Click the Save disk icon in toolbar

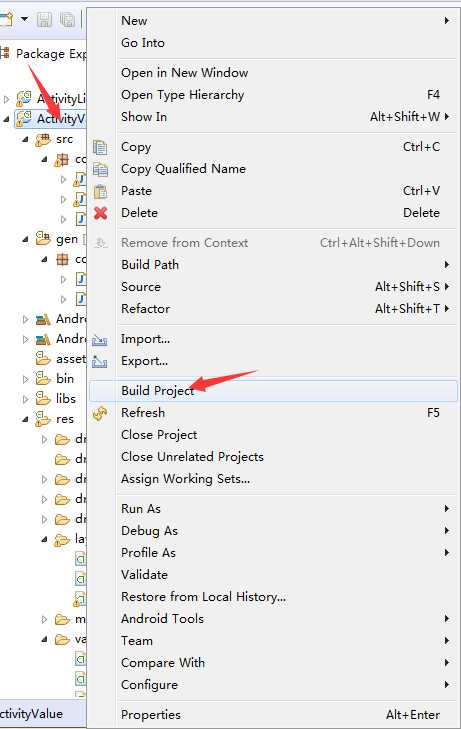[x=45, y=20]
